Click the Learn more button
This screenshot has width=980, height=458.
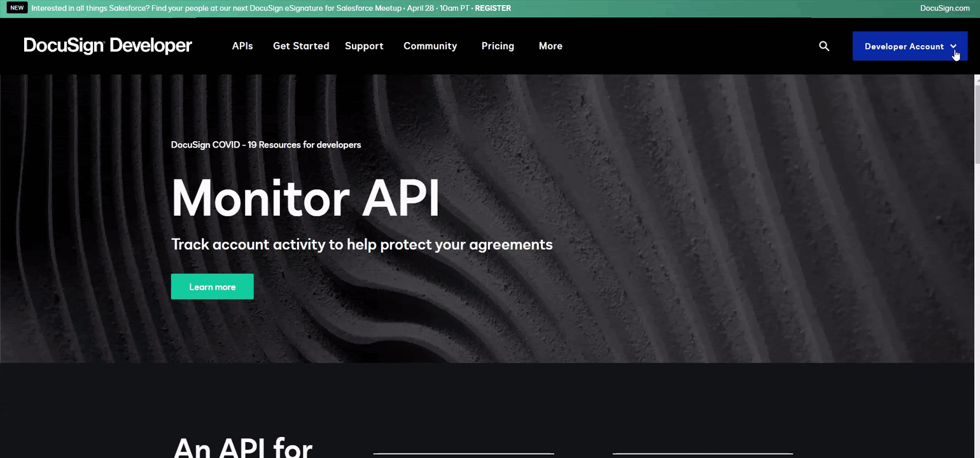(213, 287)
